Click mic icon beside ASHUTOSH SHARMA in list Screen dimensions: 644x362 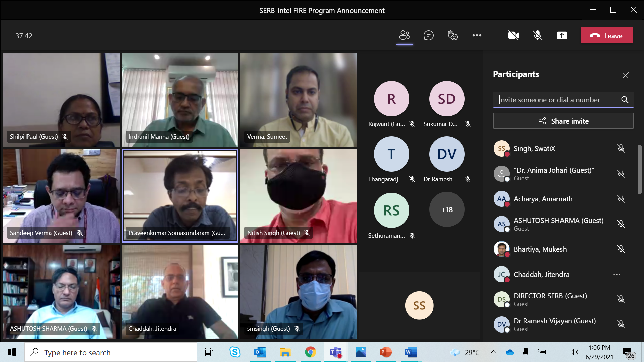[621, 224]
